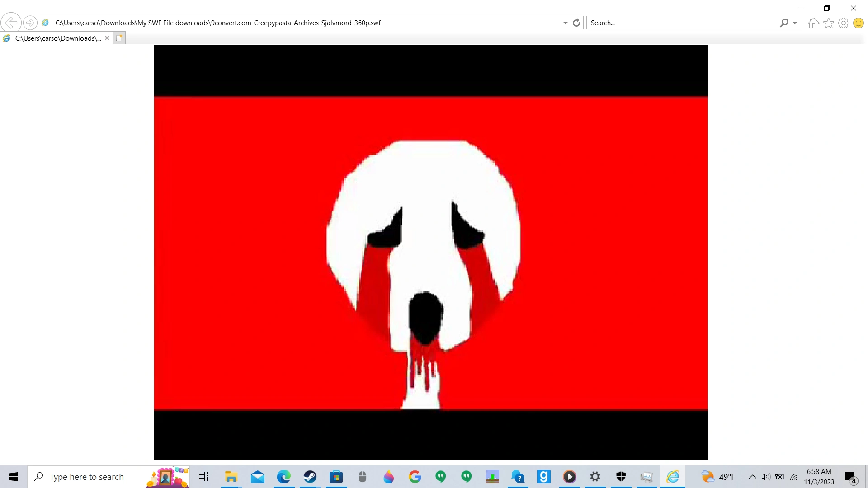Open the Goodreads app on the taskbar
Image resolution: width=868 pixels, height=488 pixels.
coord(544,477)
